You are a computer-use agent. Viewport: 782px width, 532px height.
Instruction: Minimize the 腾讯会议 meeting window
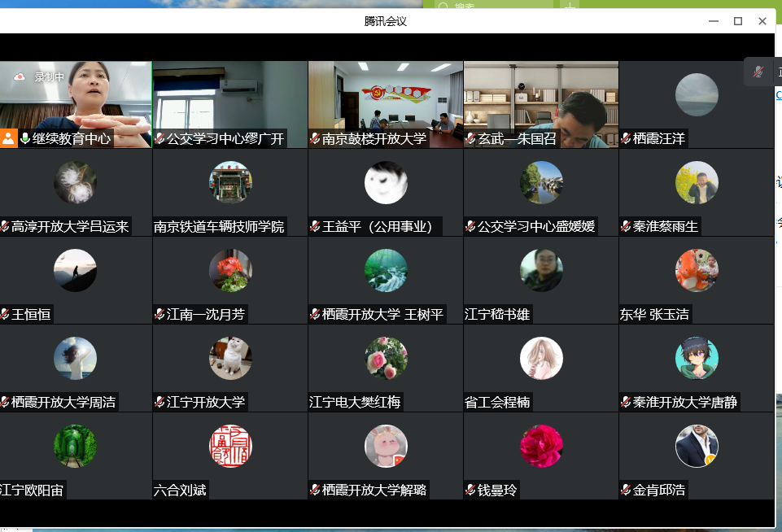(x=713, y=21)
